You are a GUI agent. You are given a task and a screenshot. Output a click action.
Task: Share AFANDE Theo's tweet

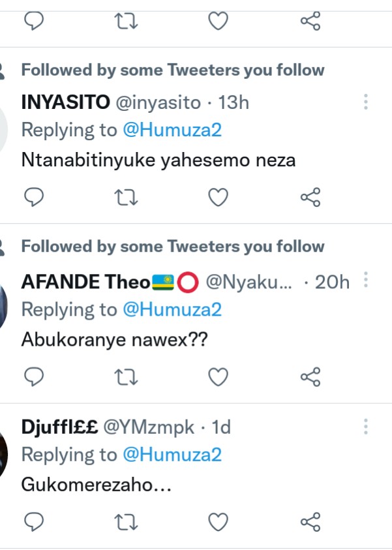coord(310,376)
